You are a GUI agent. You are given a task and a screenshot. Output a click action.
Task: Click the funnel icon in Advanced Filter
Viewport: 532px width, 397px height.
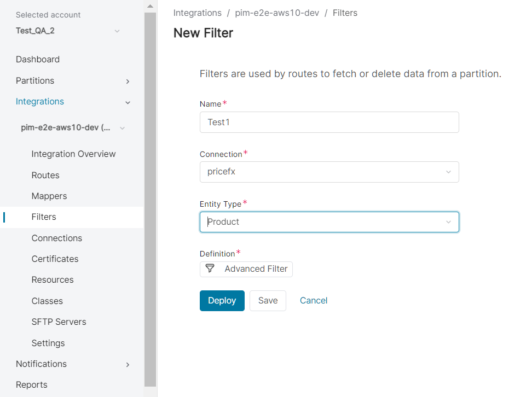coord(210,268)
